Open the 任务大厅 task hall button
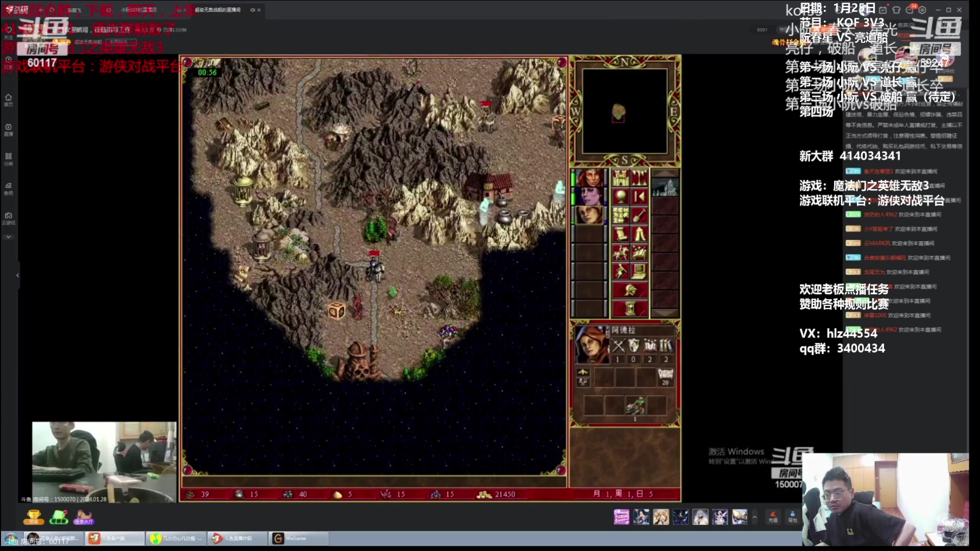 pyautogui.click(x=84, y=517)
